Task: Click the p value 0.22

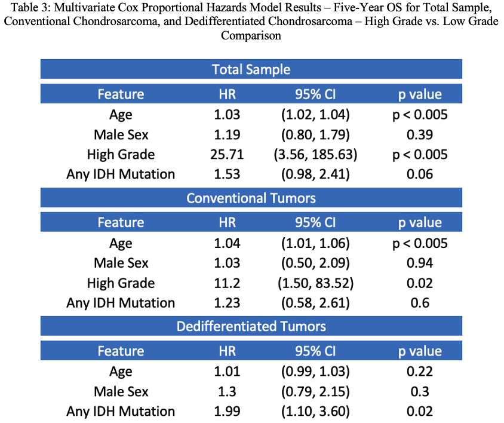Action: tap(420, 372)
